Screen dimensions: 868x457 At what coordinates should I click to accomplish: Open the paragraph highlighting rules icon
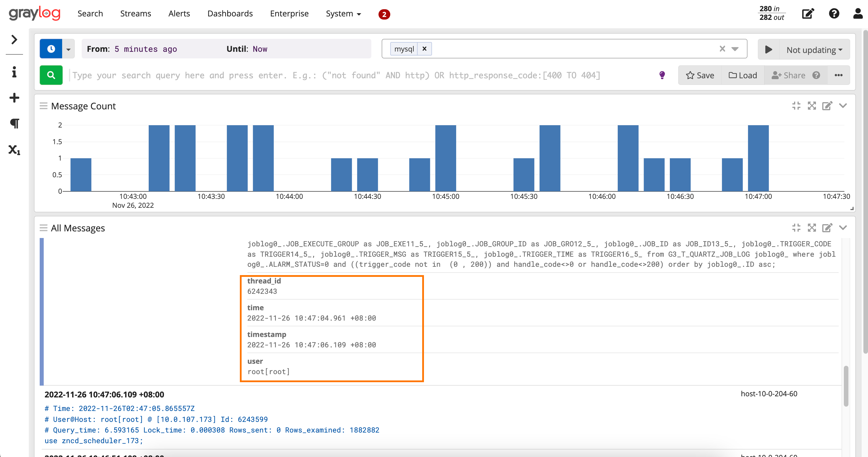14,123
